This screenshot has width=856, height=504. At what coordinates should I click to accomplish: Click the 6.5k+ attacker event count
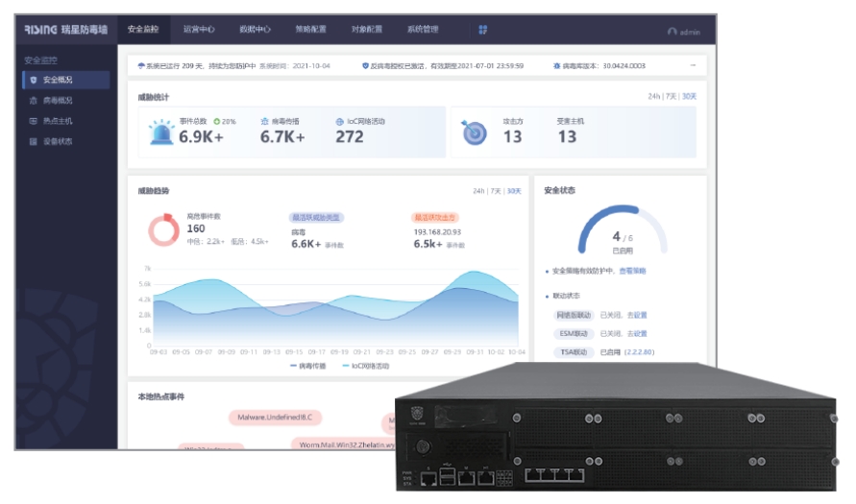tap(428, 245)
